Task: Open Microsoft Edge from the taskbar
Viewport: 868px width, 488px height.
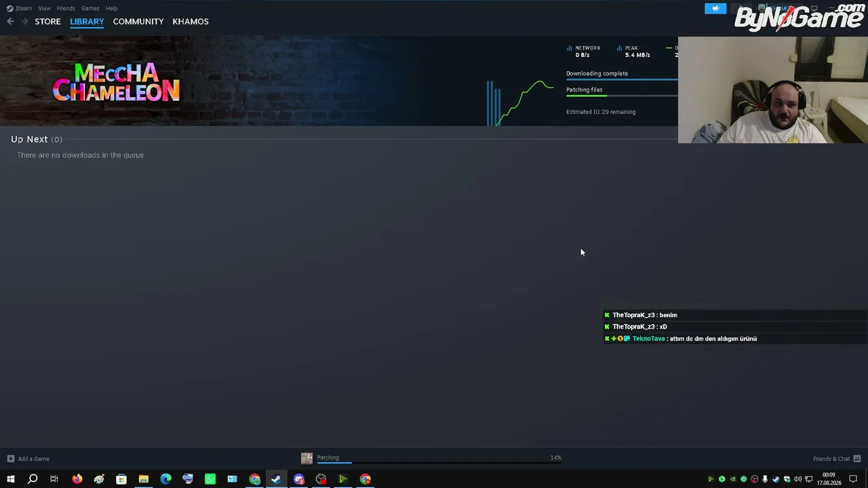Action: (165, 479)
